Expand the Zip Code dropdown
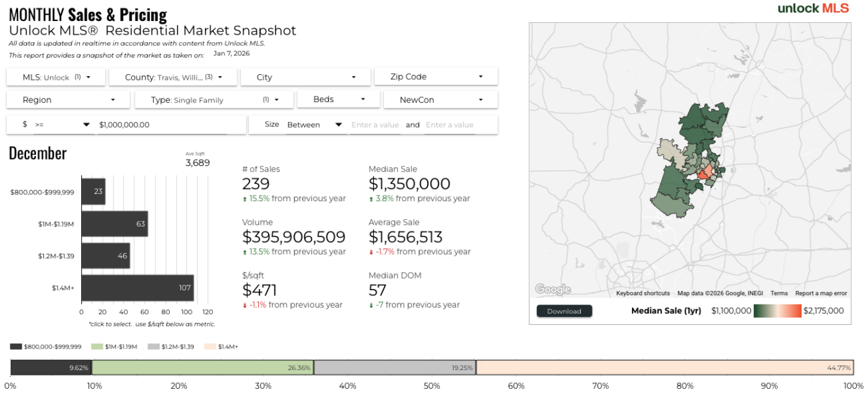 point(436,77)
